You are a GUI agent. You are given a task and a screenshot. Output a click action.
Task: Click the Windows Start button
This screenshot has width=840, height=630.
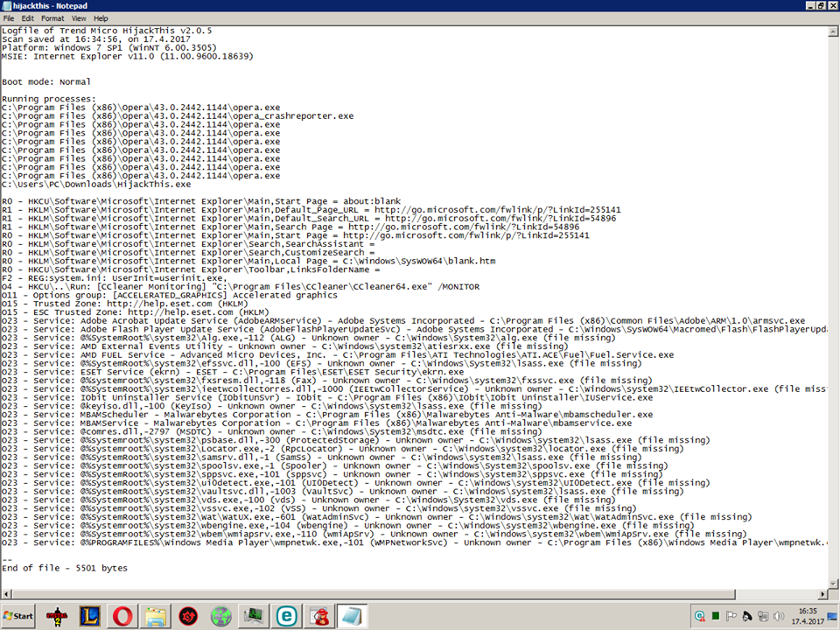tap(17, 616)
